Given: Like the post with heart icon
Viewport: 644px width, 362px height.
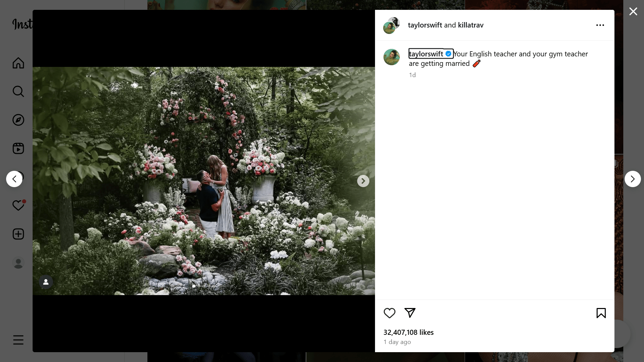Looking at the screenshot, I should 390,313.
